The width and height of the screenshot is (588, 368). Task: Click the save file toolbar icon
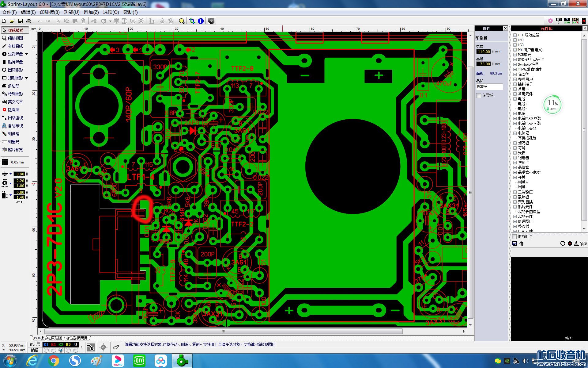[x=21, y=21]
